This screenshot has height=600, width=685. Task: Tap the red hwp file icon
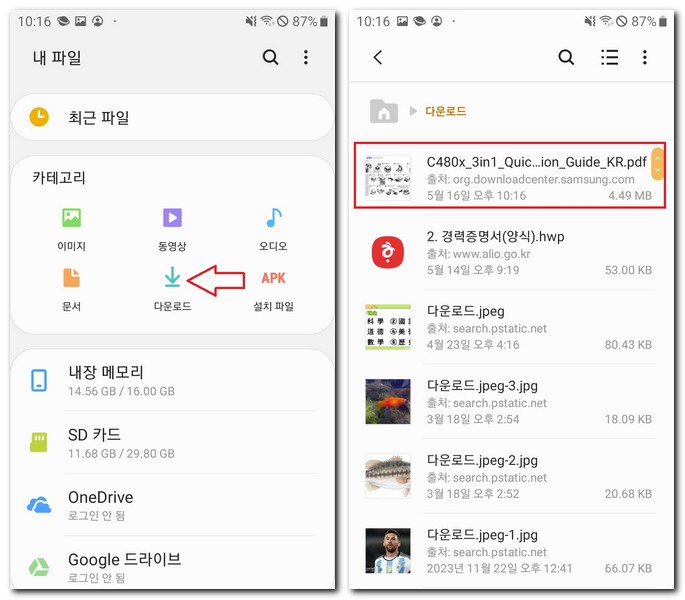(x=387, y=252)
